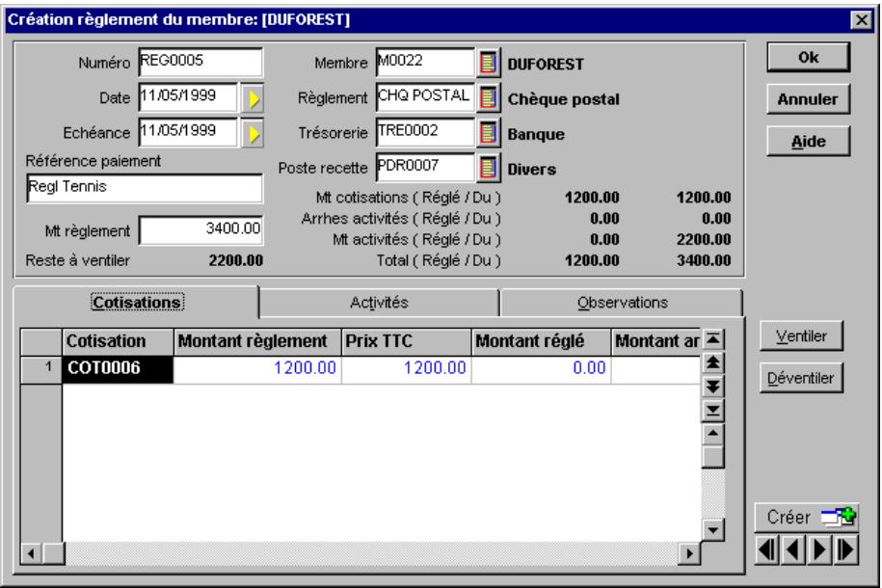This screenshot has height=588, width=882.
Task: Open the Membre lookup list icon
Action: point(488,63)
